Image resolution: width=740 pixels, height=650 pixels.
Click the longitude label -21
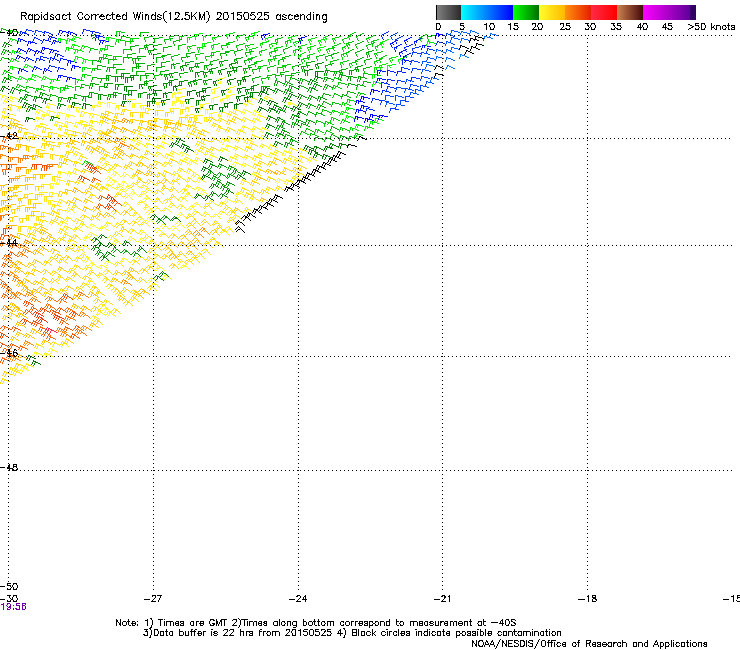(442, 599)
